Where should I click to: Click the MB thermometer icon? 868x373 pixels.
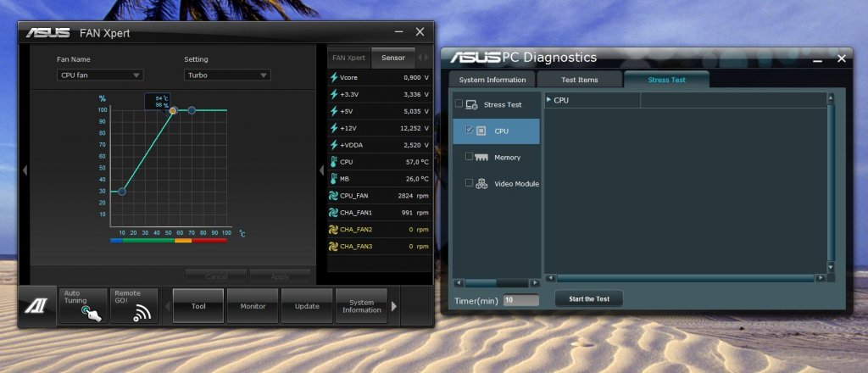pyautogui.click(x=333, y=179)
